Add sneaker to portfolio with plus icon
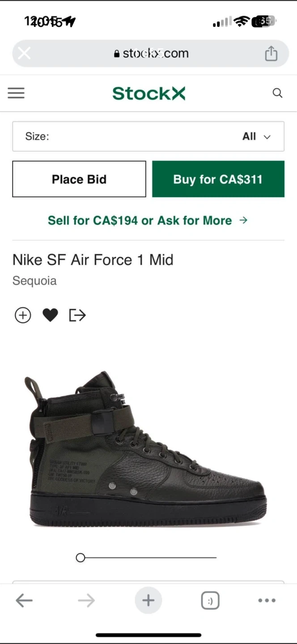Image resolution: width=297 pixels, height=644 pixels. pyautogui.click(x=23, y=315)
